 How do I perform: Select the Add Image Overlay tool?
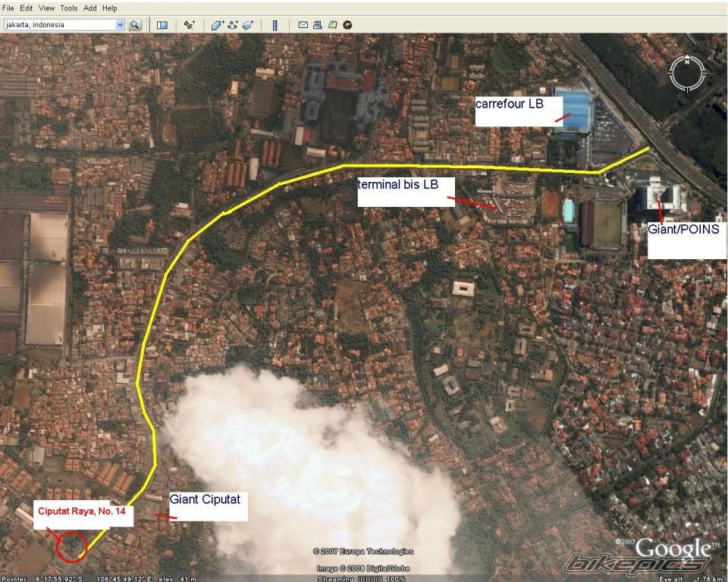coord(247,24)
